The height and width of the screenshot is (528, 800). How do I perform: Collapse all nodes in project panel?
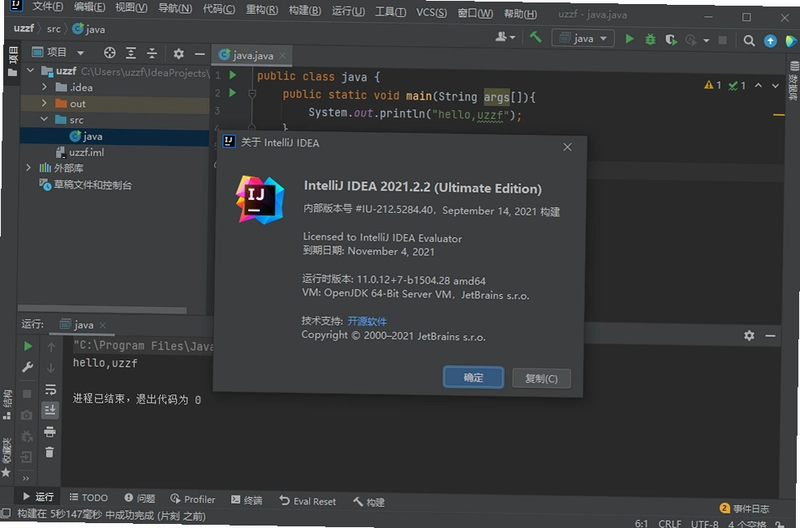click(152, 53)
